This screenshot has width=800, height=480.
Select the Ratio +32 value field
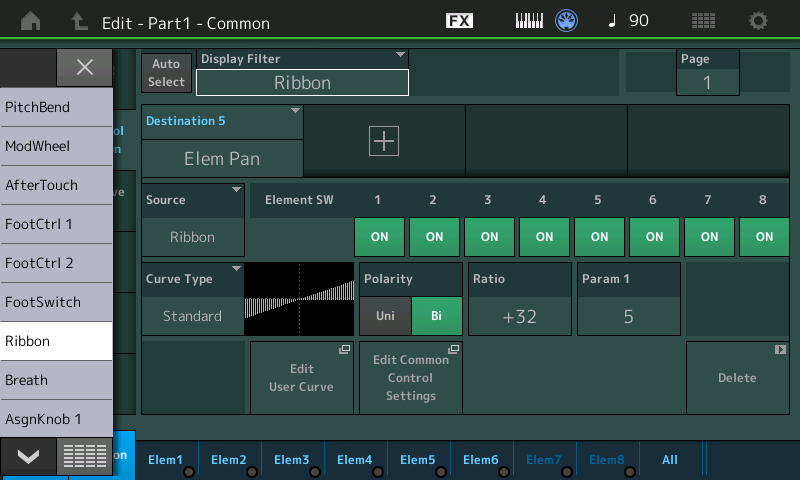[520, 316]
